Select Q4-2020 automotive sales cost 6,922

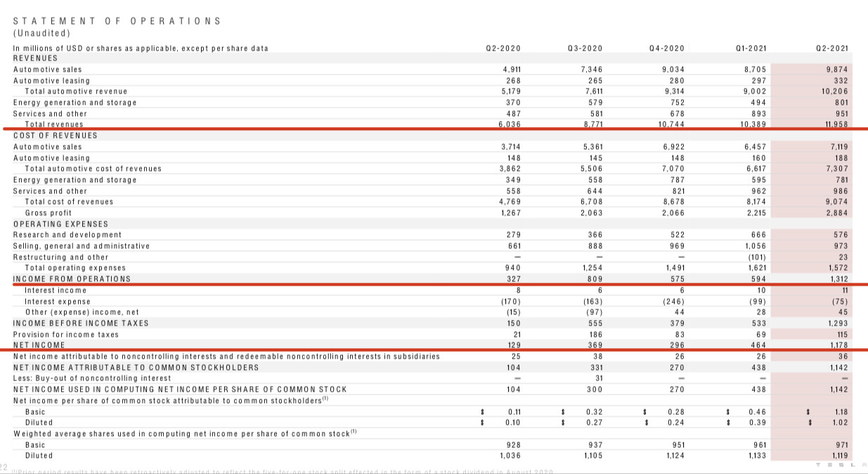click(x=673, y=147)
